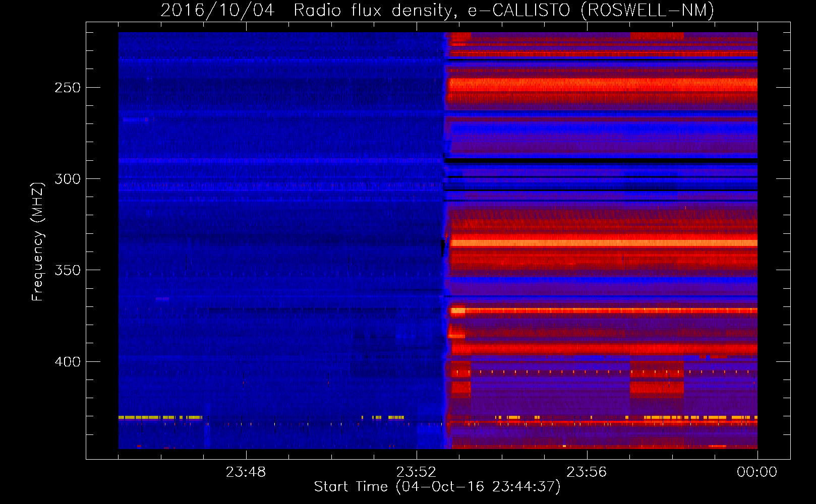Click the 350 frequency tick label

(x=68, y=270)
